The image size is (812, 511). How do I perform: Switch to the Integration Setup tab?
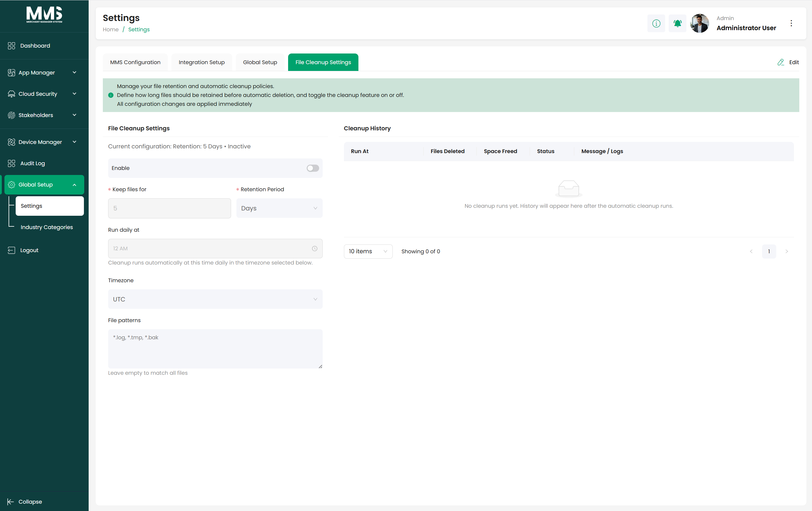point(202,62)
